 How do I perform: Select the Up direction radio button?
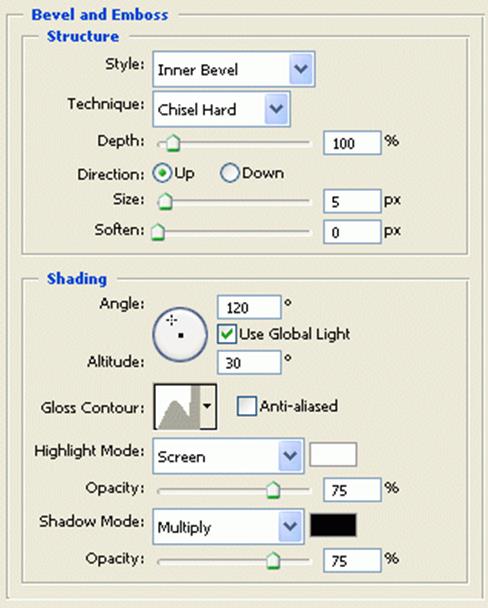click(x=162, y=173)
